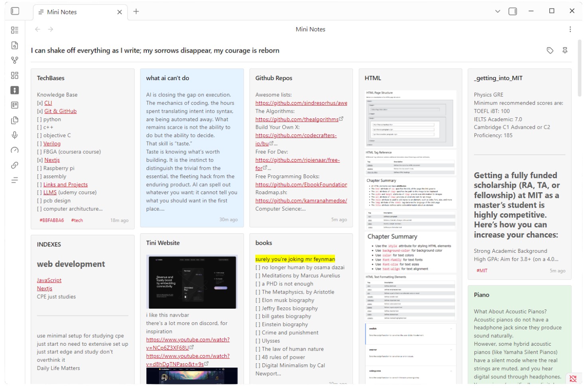
Task: Open the three-dot more options menu
Action: (570, 29)
